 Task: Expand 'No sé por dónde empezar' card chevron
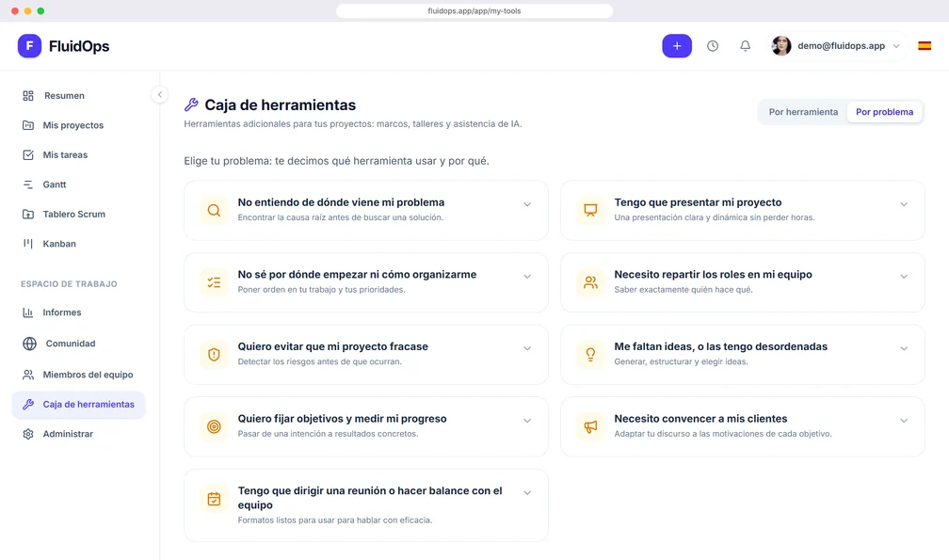[x=527, y=277]
